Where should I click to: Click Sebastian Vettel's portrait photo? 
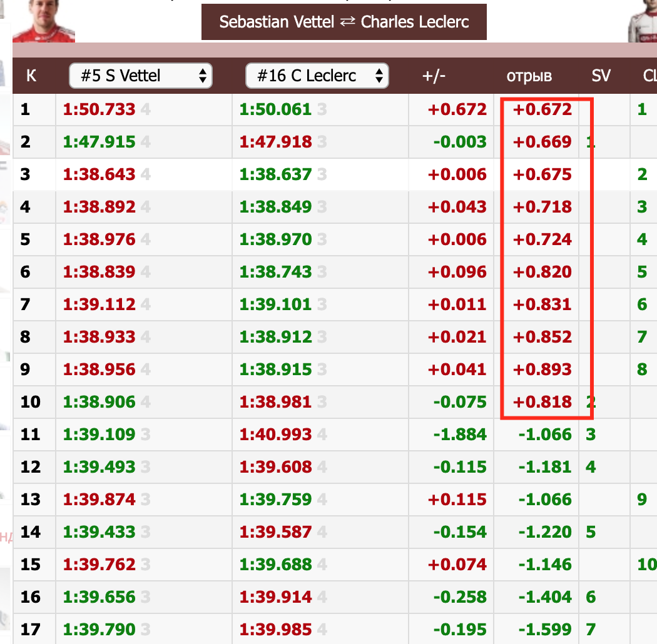[44, 21]
